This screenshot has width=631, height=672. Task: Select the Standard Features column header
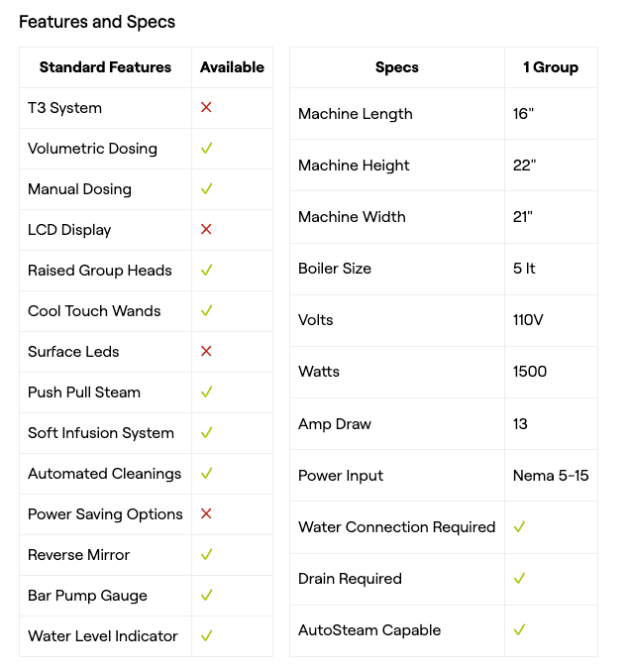pyautogui.click(x=105, y=67)
